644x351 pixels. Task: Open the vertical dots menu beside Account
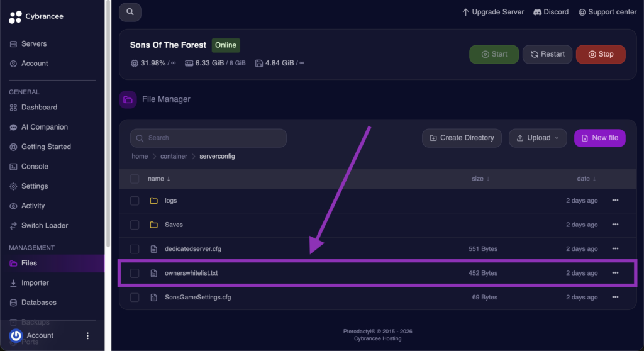pos(87,336)
